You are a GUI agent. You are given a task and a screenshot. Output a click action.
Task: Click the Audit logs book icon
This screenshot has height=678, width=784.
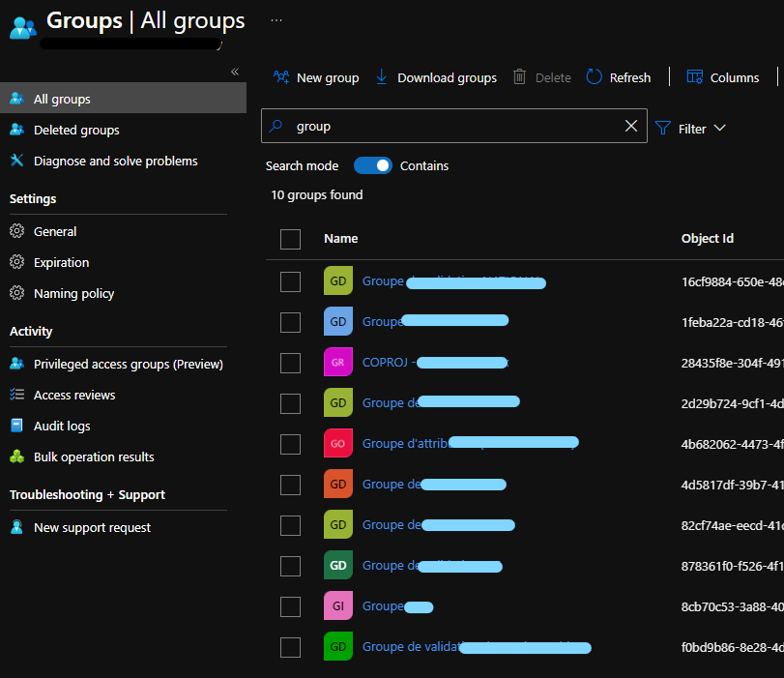coord(17,426)
